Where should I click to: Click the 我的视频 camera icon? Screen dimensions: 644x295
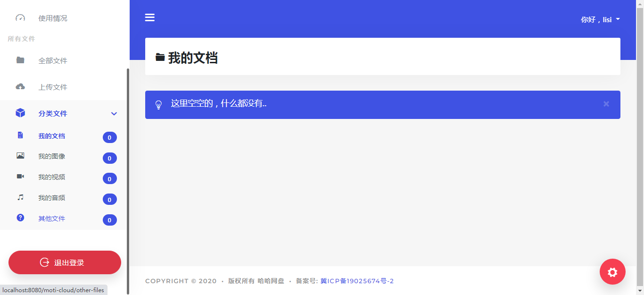click(x=20, y=176)
